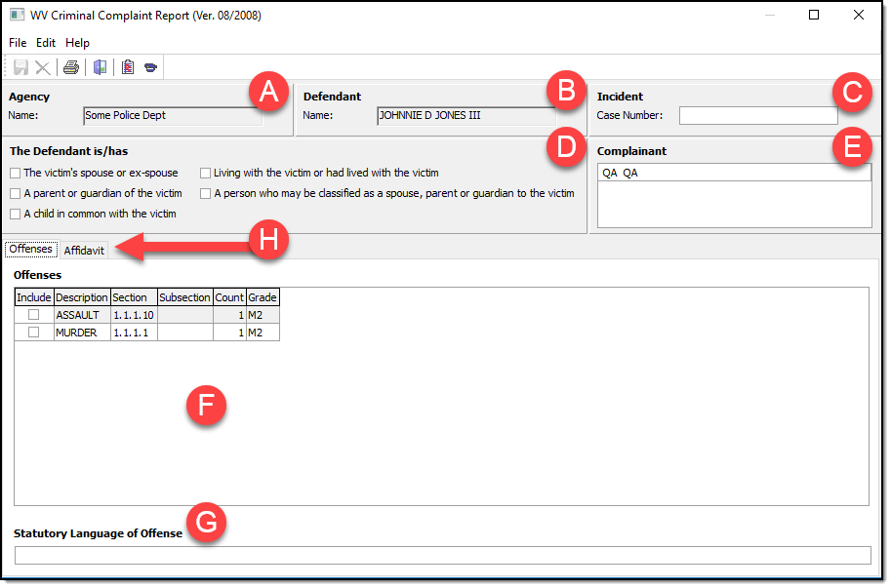
Task: Click the Statutory Language of Offense field
Action: (x=442, y=556)
